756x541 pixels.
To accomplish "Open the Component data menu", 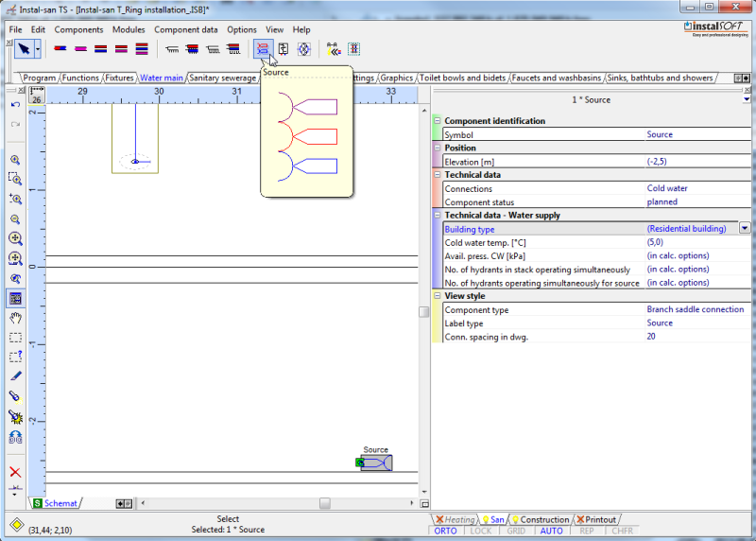I will [185, 29].
